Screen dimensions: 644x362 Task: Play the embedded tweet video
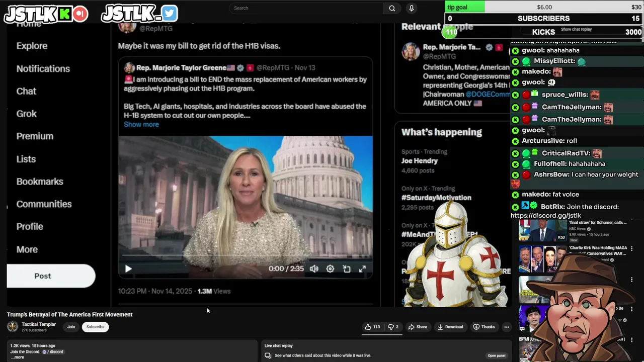pyautogui.click(x=128, y=269)
